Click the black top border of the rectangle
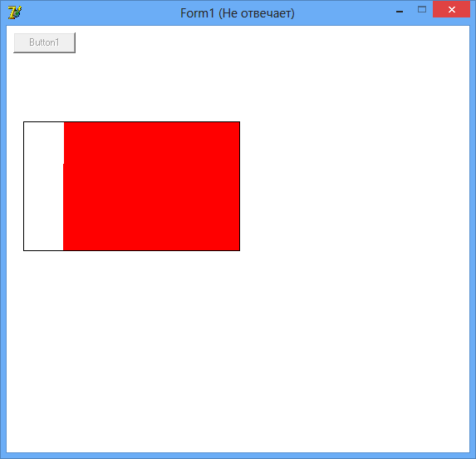This screenshot has width=476, height=459. (x=131, y=121)
